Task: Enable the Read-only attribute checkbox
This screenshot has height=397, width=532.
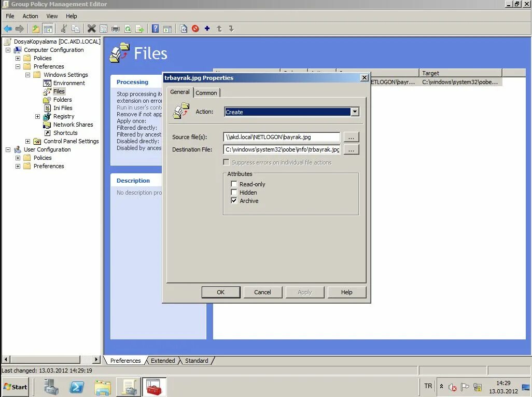Action: click(234, 184)
